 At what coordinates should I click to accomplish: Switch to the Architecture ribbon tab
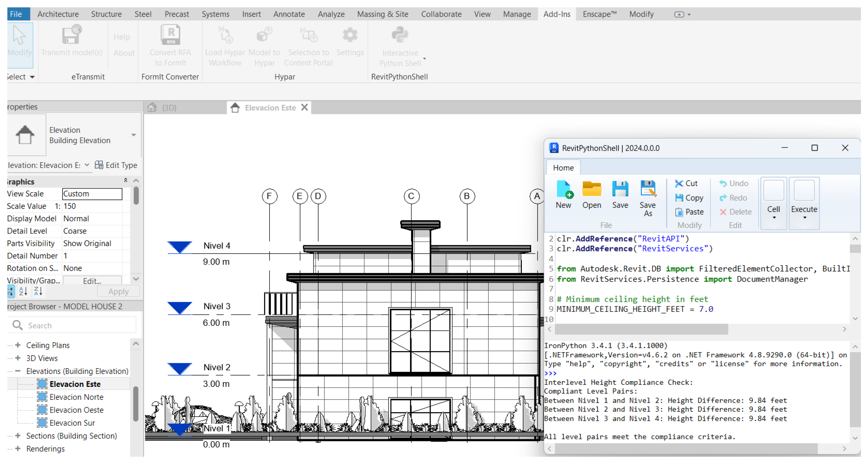pos(58,14)
